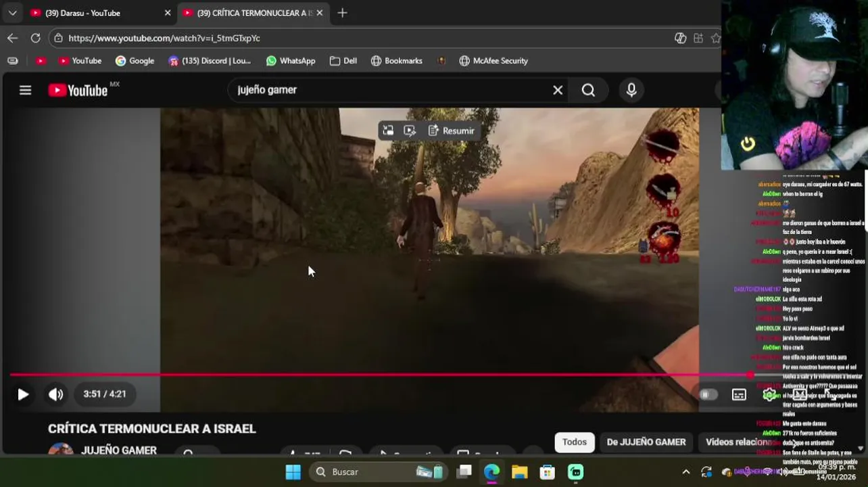Click the Edge taskbar icon
Viewport: 868px width, 487px height.
coord(491,471)
